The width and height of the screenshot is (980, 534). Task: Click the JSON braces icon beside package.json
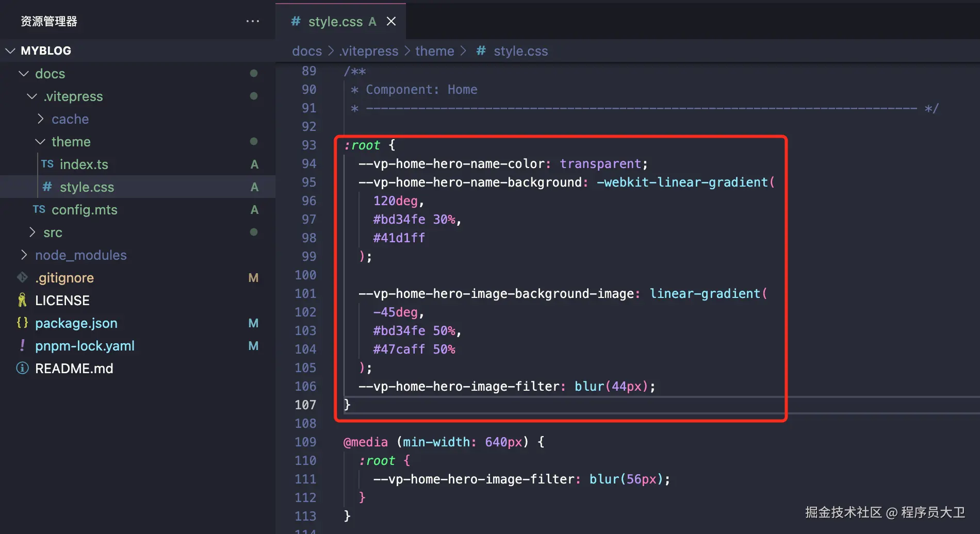pos(22,323)
